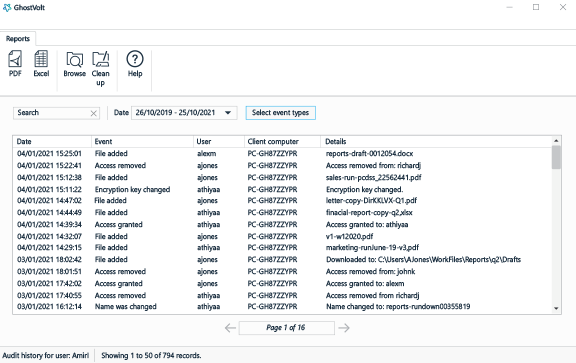Export the report to Excel
Image resolution: width=576 pixels, height=363 pixels.
[41, 64]
